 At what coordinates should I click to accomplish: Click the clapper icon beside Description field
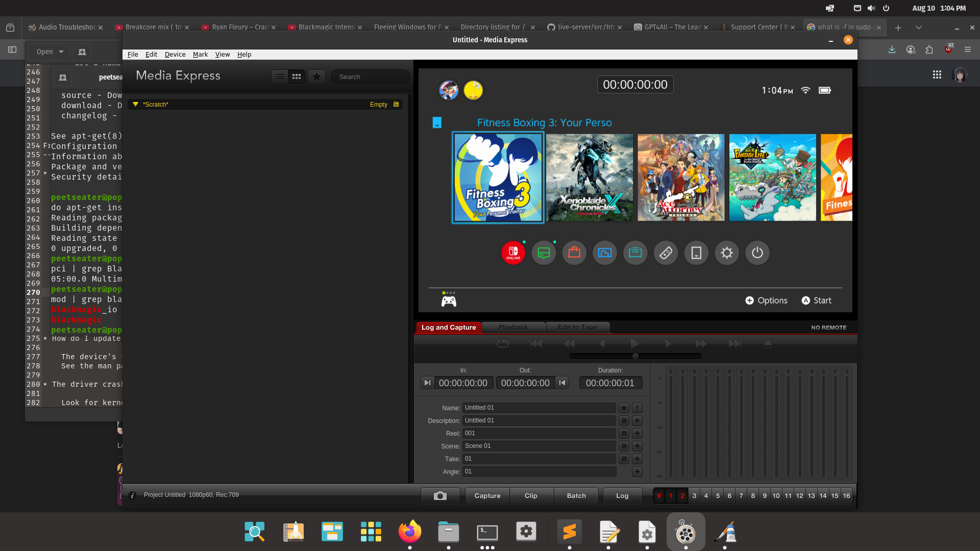coord(624,420)
